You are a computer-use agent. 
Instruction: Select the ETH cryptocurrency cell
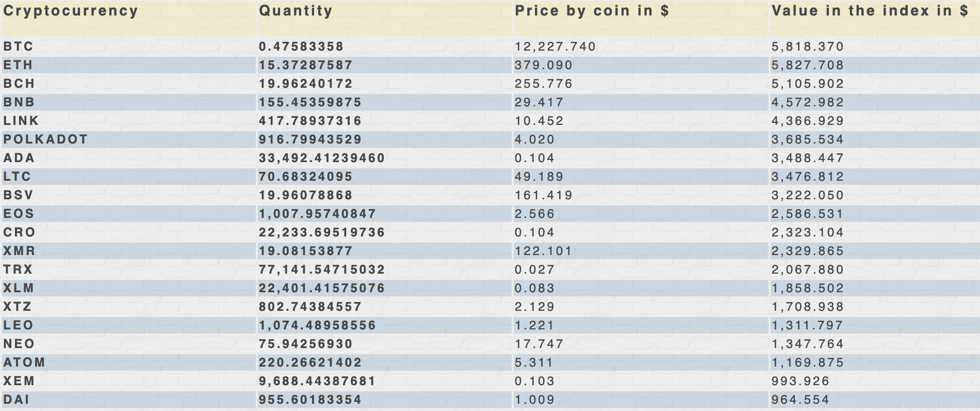(x=18, y=65)
